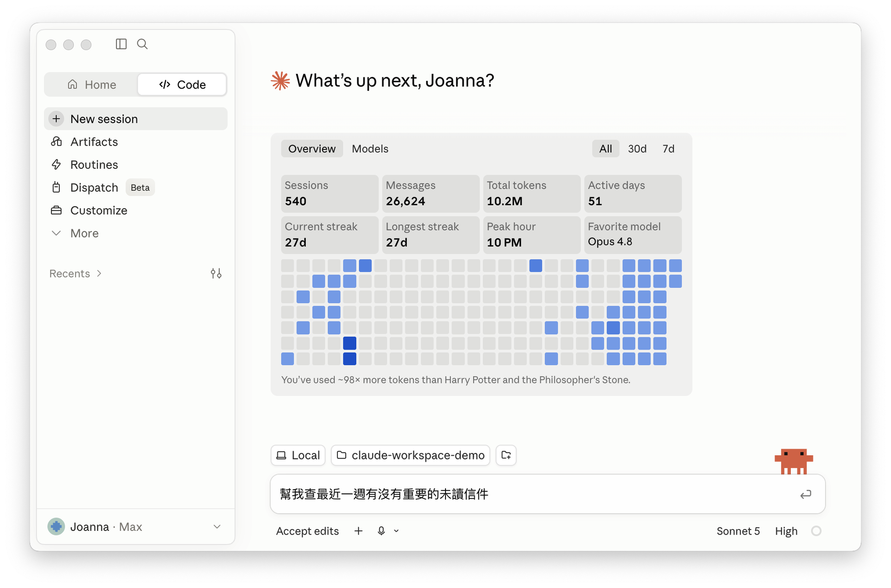Image resolution: width=891 pixels, height=588 pixels.
Task: Start a New session
Action: point(136,119)
